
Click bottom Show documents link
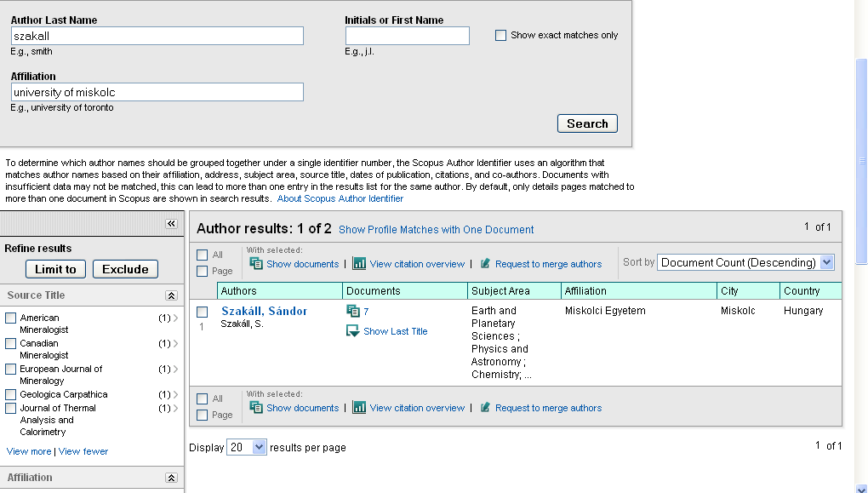click(x=303, y=408)
